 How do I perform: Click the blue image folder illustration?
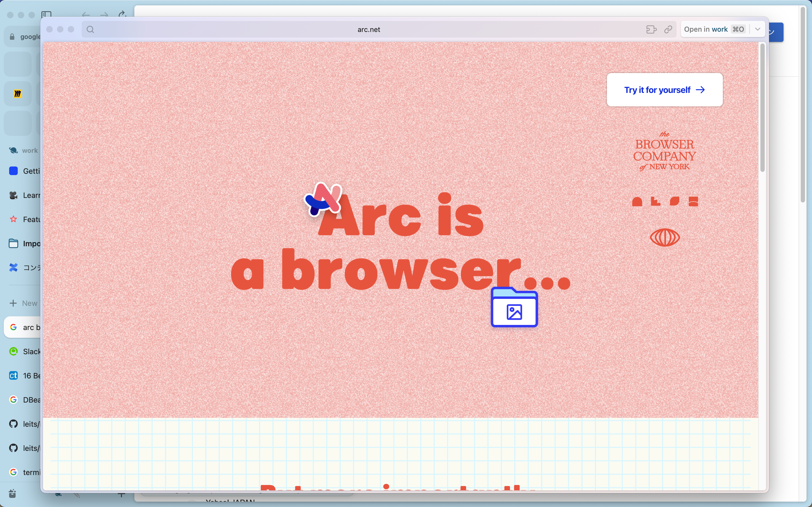pyautogui.click(x=514, y=307)
